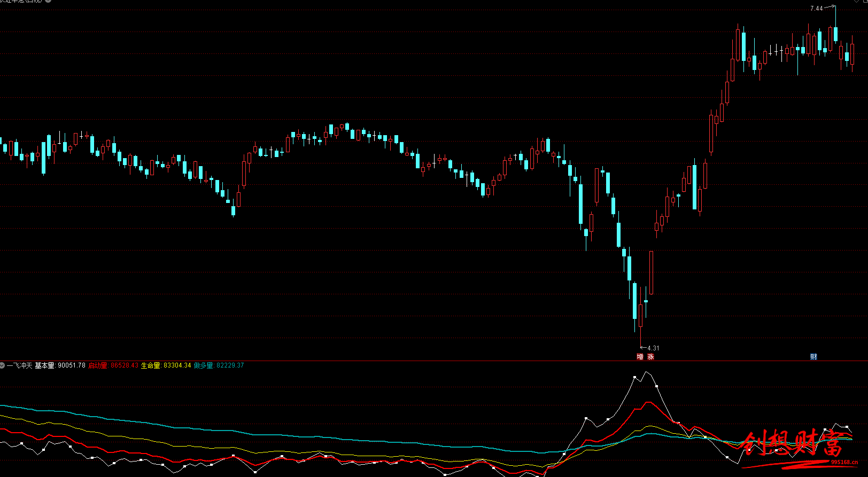Click the 7.44 high price label
868x477 pixels.
pyautogui.click(x=816, y=9)
